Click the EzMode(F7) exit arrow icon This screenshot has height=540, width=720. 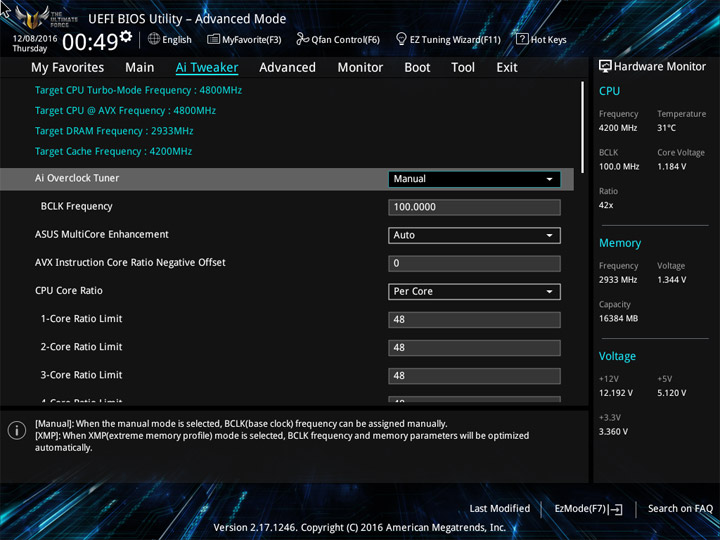[616, 509]
